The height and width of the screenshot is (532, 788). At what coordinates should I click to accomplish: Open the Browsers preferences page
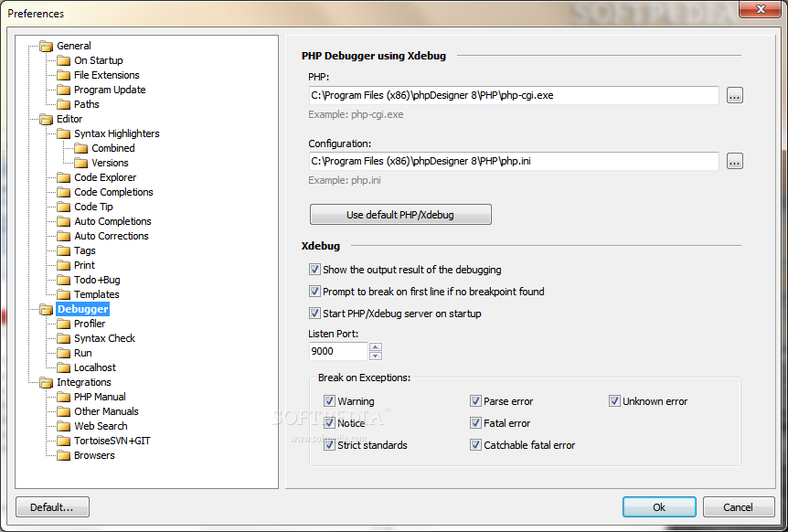click(94, 455)
